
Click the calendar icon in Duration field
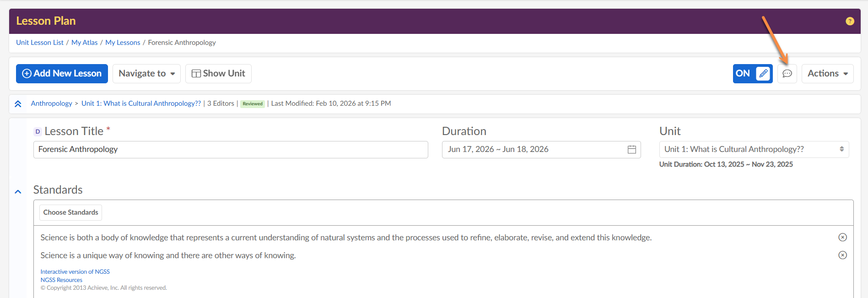632,150
